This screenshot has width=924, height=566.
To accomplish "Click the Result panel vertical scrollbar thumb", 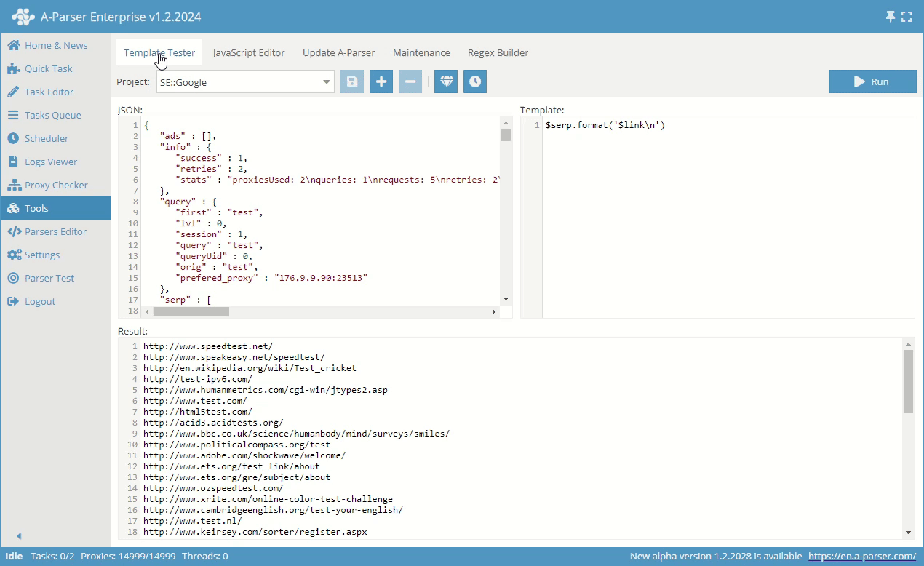I will (908, 382).
